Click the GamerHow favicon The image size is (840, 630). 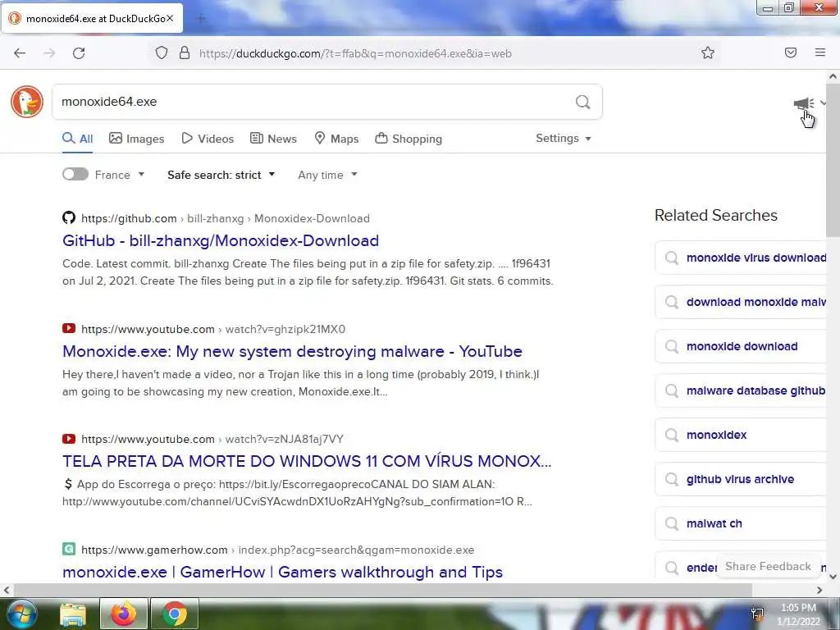pyautogui.click(x=69, y=549)
